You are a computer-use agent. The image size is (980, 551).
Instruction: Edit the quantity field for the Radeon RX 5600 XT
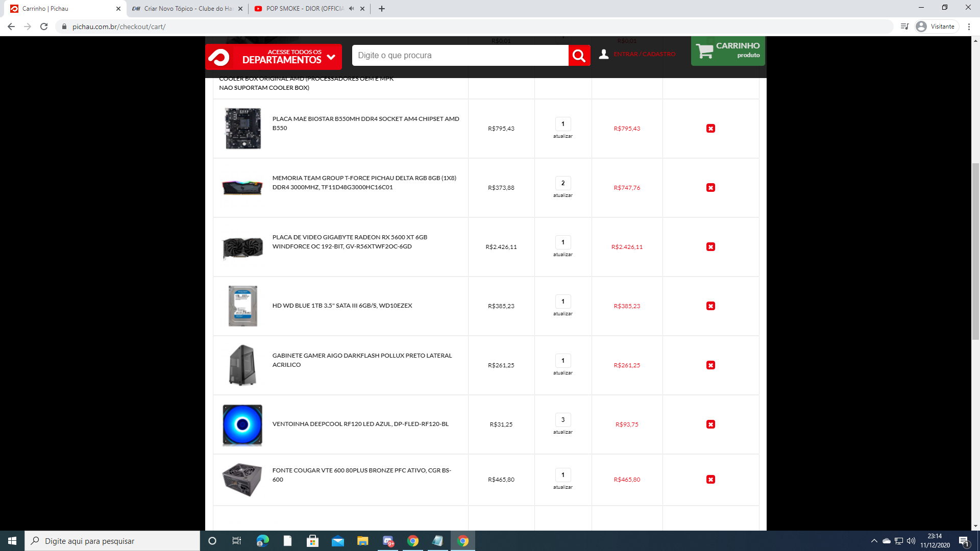[563, 242]
